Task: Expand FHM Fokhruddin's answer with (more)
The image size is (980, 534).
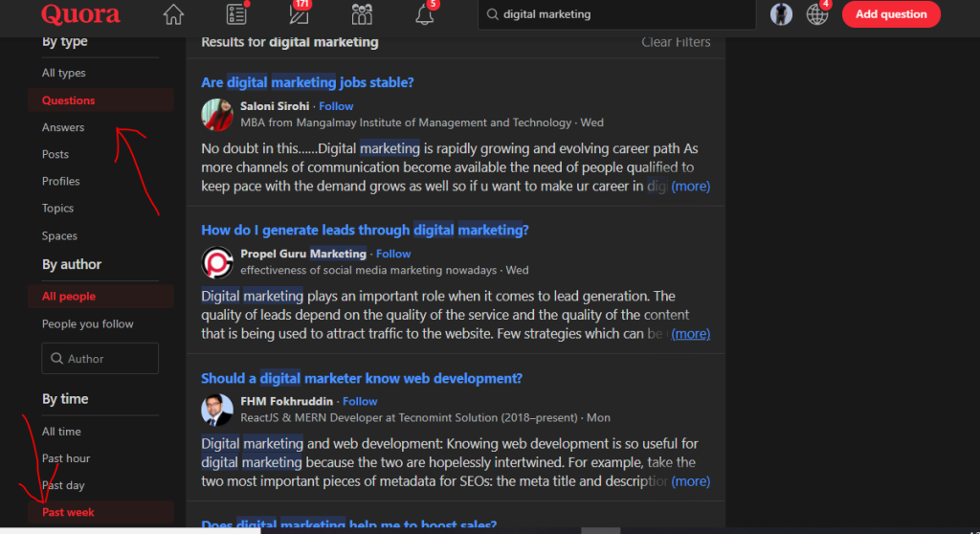Action: [x=691, y=481]
